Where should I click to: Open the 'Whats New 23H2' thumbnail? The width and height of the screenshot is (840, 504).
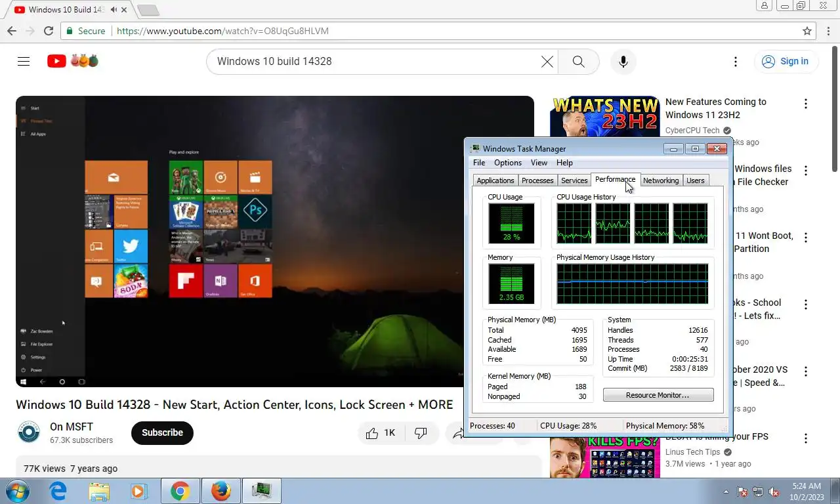point(604,117)
